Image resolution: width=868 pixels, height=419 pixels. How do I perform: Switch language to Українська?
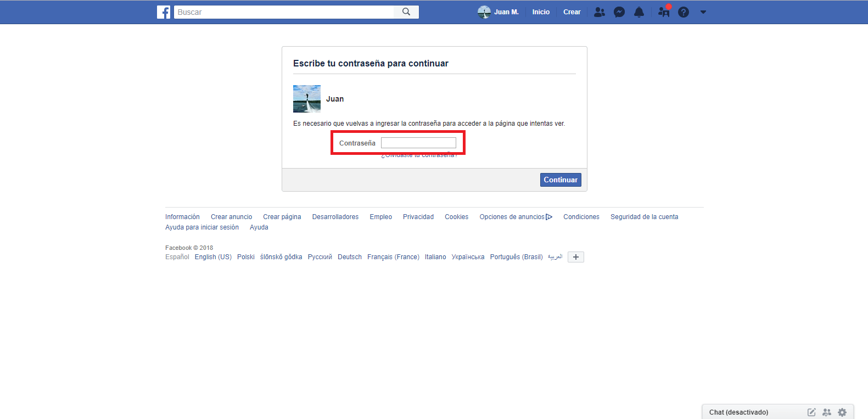pos(468,257)
